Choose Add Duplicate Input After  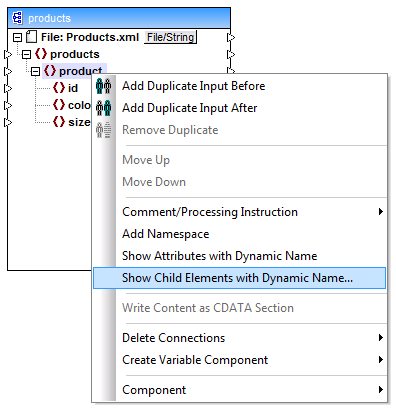[240, 108]
